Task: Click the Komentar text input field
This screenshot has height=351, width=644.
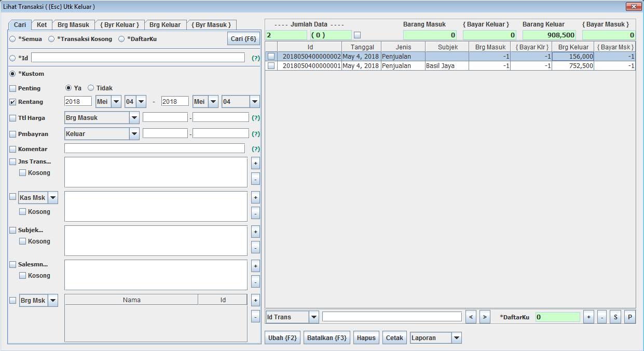Action: (x=154, y=149)
